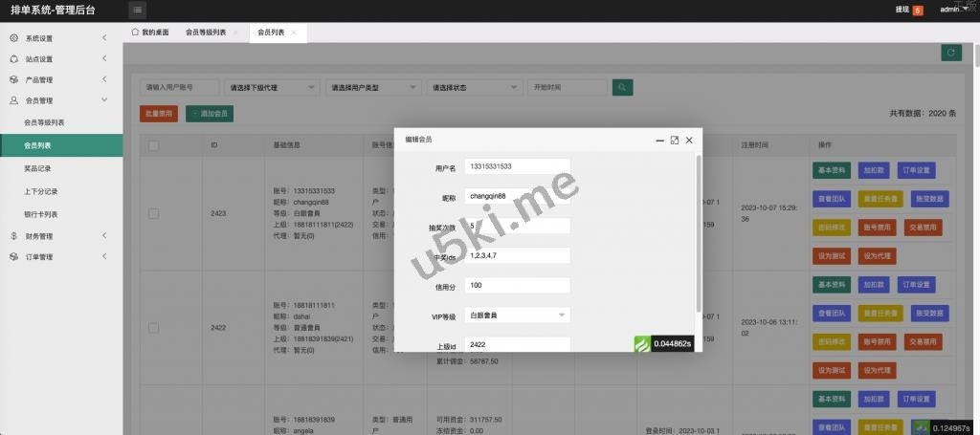The width and height of the screenshot is (980, 435).
Task: Toggle the sidebar hamburger menu icon
Action: click(x=138, y=11)
